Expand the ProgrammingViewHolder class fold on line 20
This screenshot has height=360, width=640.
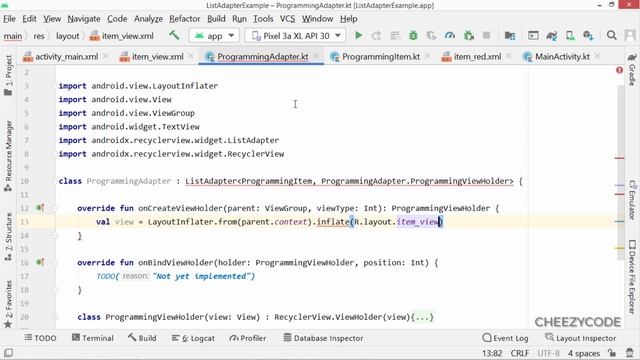pos(55,317)
